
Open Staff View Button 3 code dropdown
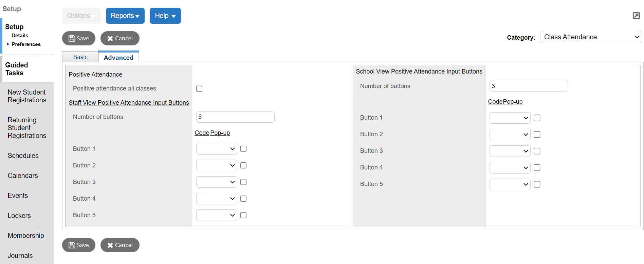[x=217, y=182]
